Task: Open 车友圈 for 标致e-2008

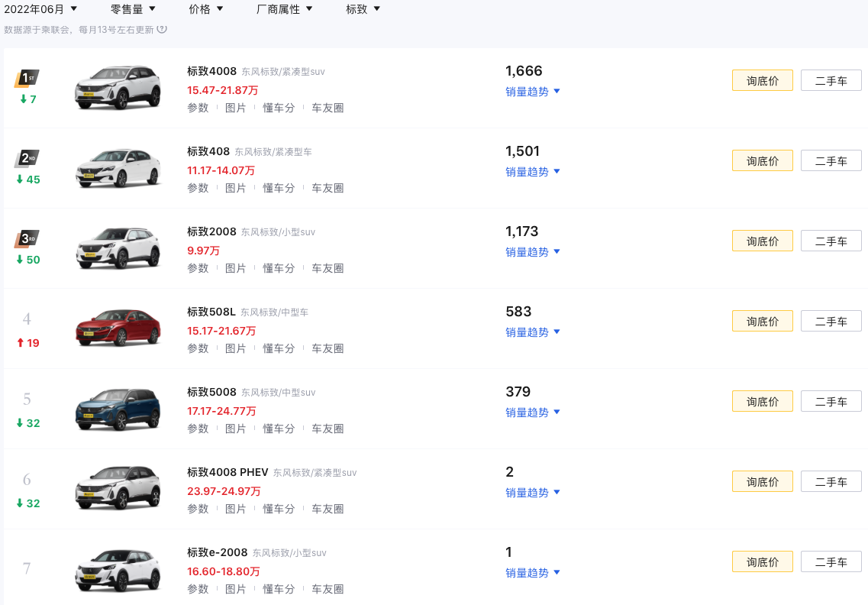Action: click(x=328, y=590)
